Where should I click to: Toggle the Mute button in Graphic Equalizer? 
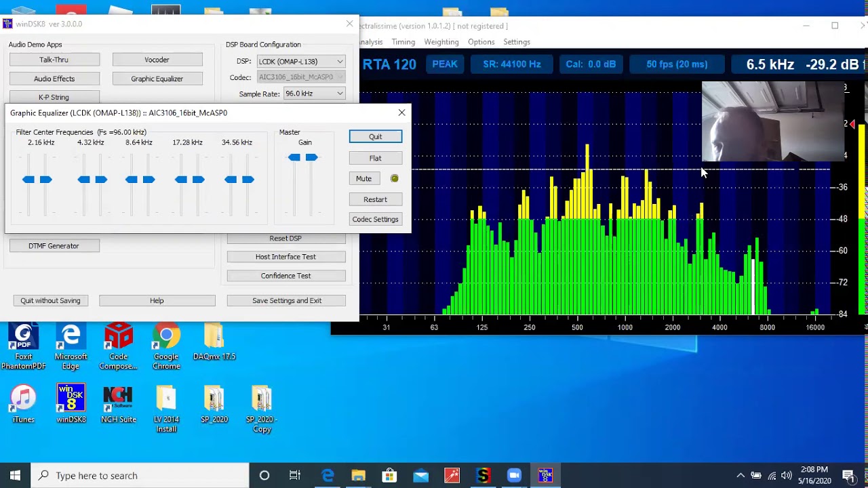point(363,178)
